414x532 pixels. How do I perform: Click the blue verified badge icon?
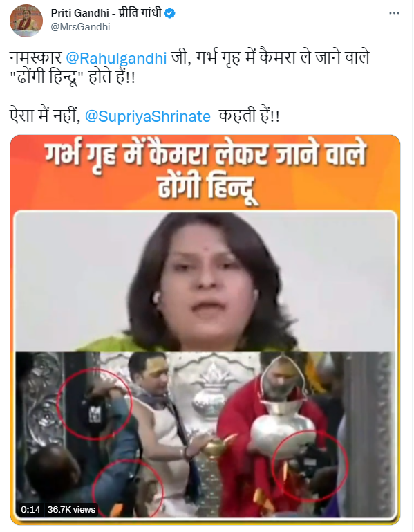[x=169, y=13]
